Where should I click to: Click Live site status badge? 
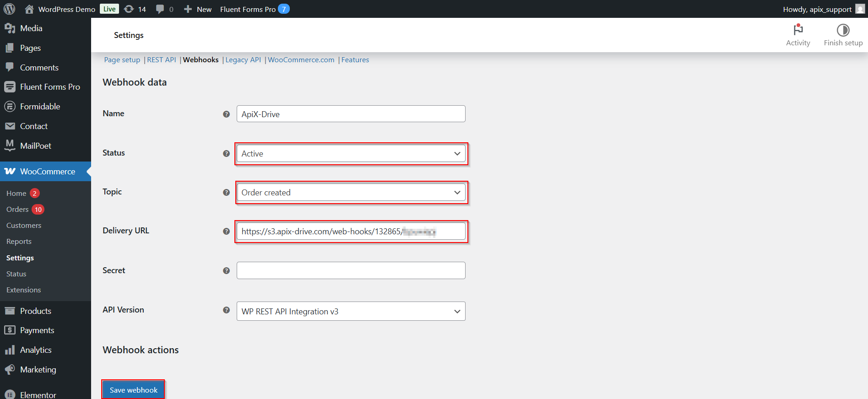tap(109, 9)
